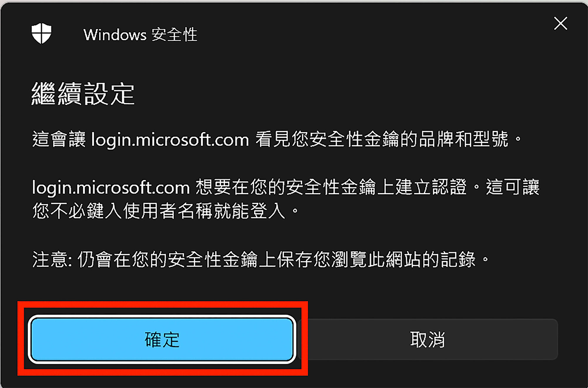Image resolution: width=588 pixels, height=388 pixels.
Task: Click login.microsoft.com in the first paragraph
Action: click(x=170, y=140)
